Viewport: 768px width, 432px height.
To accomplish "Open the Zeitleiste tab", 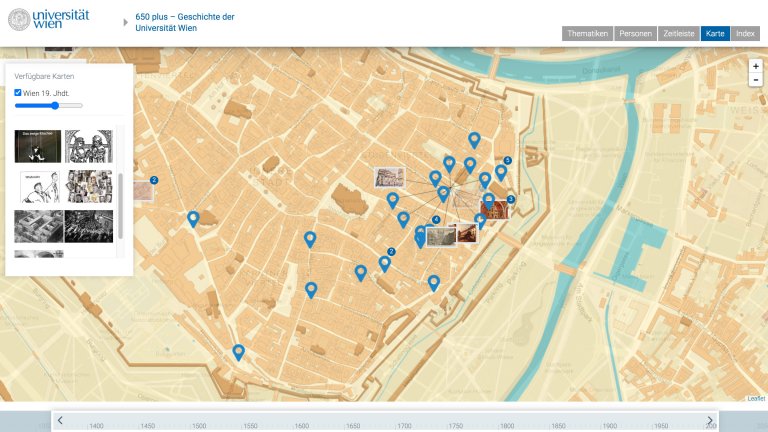I will pos(679,33).
